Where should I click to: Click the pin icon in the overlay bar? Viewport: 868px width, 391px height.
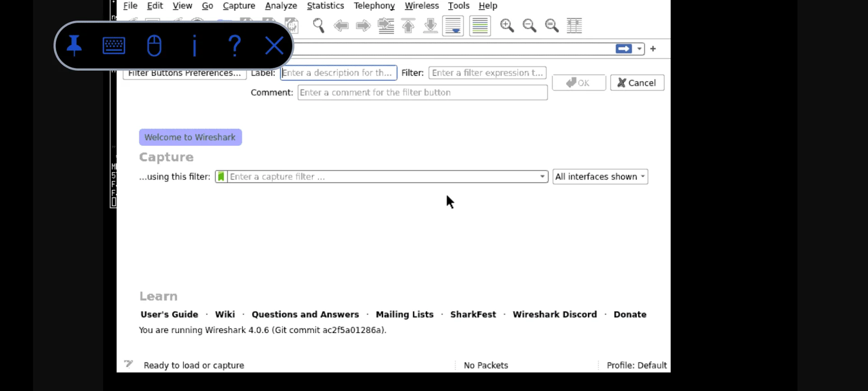click(74, 45)
